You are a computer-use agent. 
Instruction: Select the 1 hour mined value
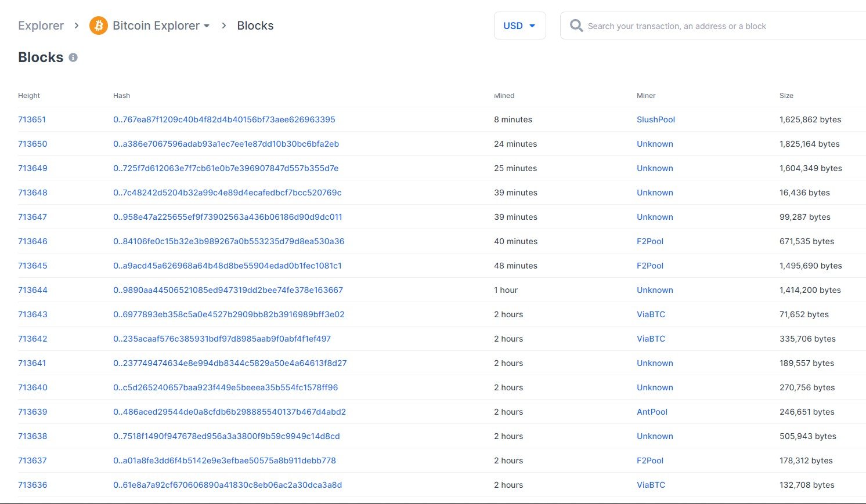[x=506, y=290]
